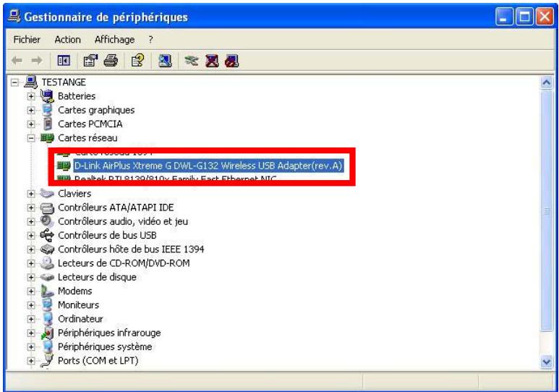Toggle the console tree pane icon
Image resolution: width=559 pixels, height=392 pixels.
pyautogui.click(x=64, y=61)
